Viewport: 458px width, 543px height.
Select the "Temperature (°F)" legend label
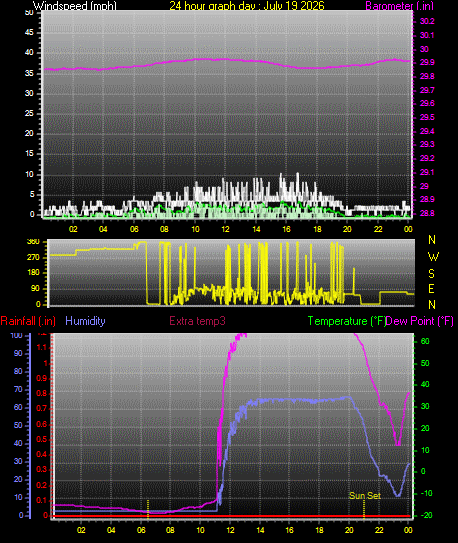point(347,321)
